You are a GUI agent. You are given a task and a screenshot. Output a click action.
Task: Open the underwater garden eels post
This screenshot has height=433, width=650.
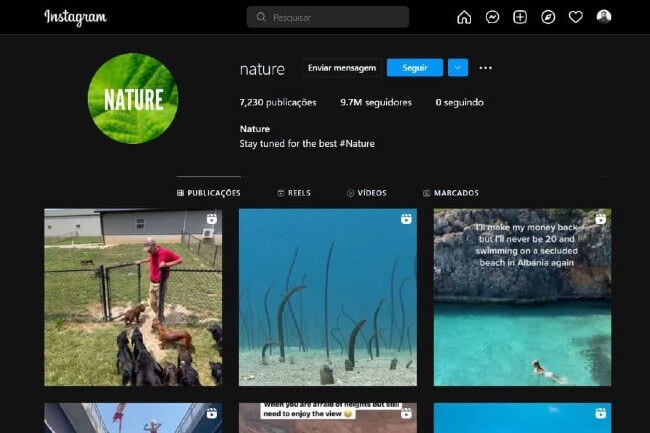tap(327, 297)
